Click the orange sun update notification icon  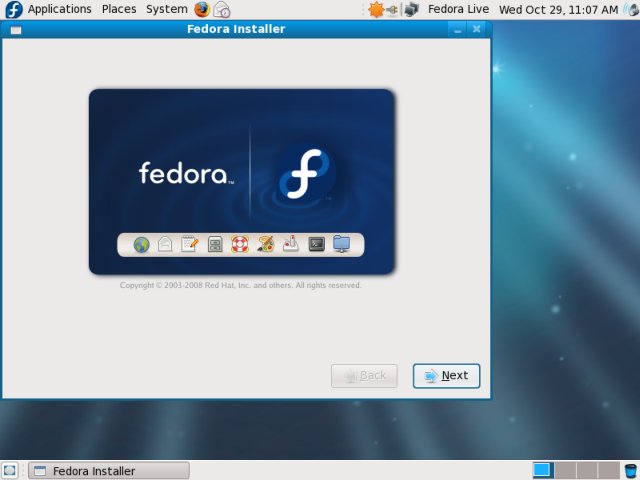point(375,9)
